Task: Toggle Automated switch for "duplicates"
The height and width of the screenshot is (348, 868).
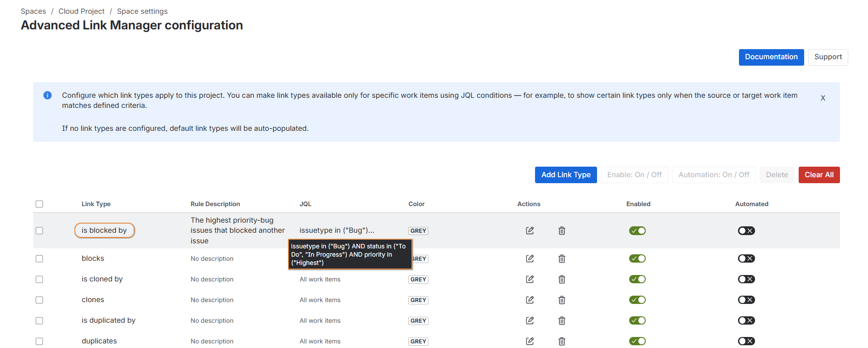Action: 746,341
